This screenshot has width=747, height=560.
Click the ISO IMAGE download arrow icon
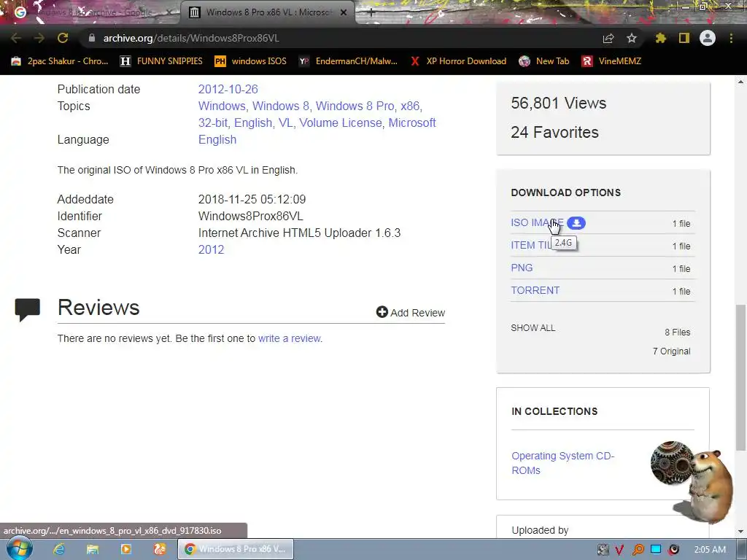[x=576, y=223]
